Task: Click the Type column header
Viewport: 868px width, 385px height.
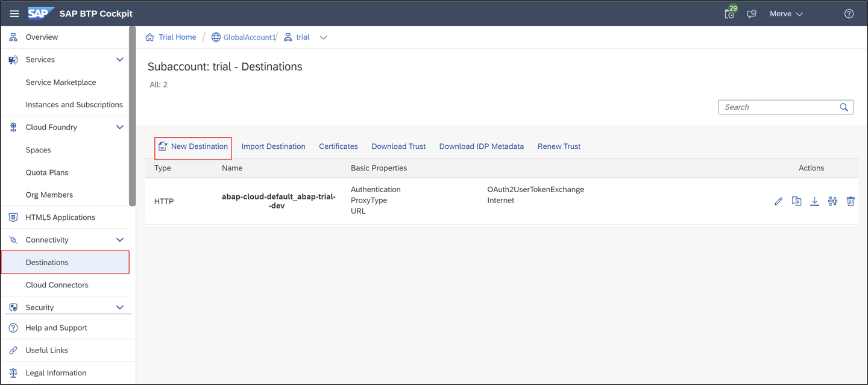Action: click(x=163, y=168)
